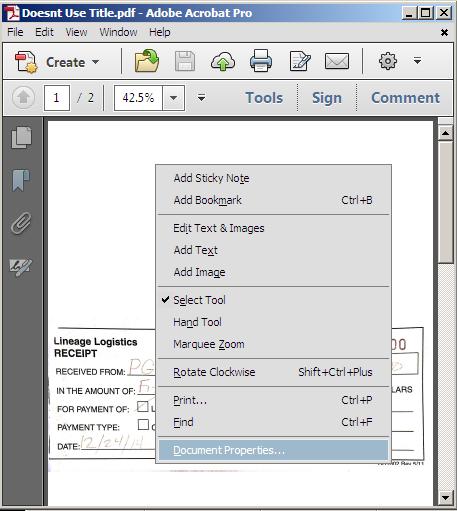Click the cloud upload icon

tap(223, 61)
